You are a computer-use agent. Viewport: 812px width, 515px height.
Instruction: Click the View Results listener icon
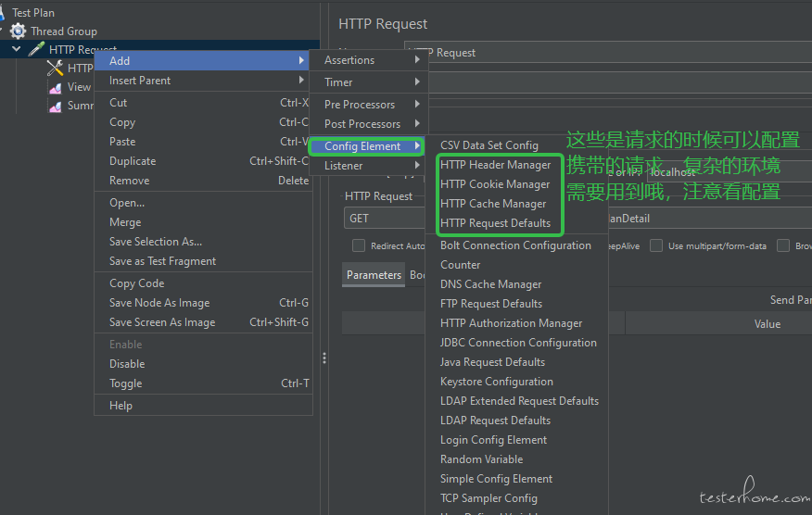coord(56,87)
